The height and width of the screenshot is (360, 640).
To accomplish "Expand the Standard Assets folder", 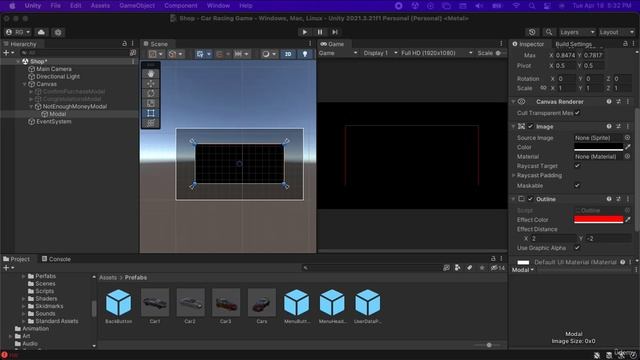I will (x=24, y=321).
